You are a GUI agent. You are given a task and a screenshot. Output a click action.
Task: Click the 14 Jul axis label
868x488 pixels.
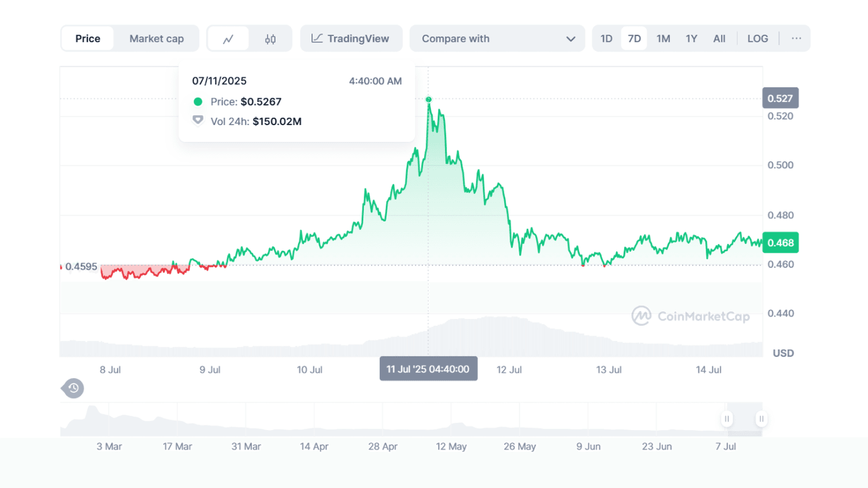(x=708, y=370)
